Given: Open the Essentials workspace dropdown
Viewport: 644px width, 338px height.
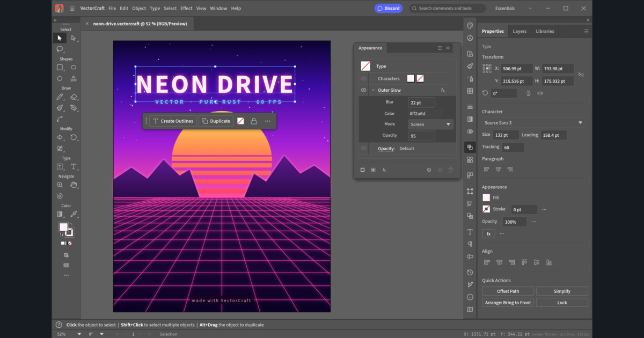Looking at the screenshot, I should tap(514, 9).
